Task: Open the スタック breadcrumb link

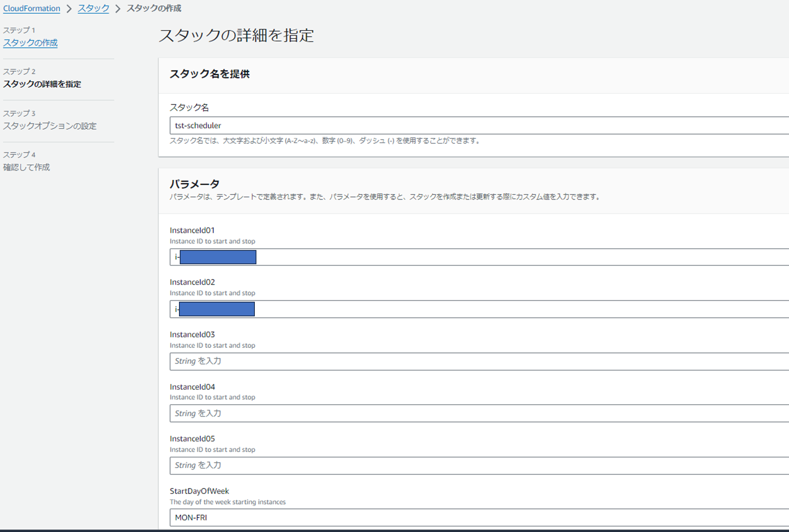Action: (93, 8)
